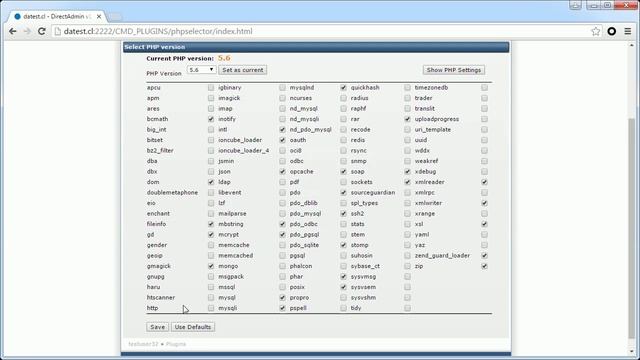Bookmark this page with the star icon
The height and width of the screenshot is (360, 640).
point(596,31)
